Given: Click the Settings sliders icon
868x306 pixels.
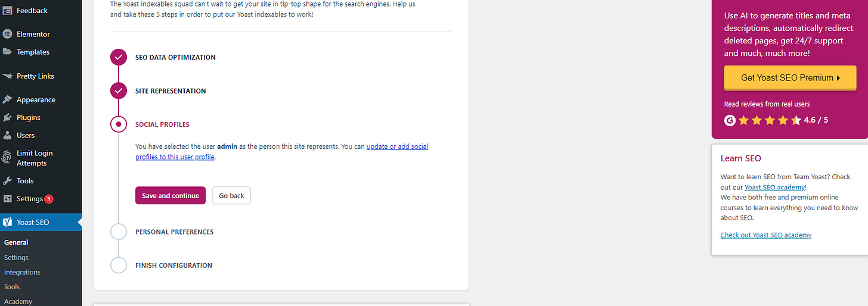Looking at the screenshot, I should pos(7,199).
